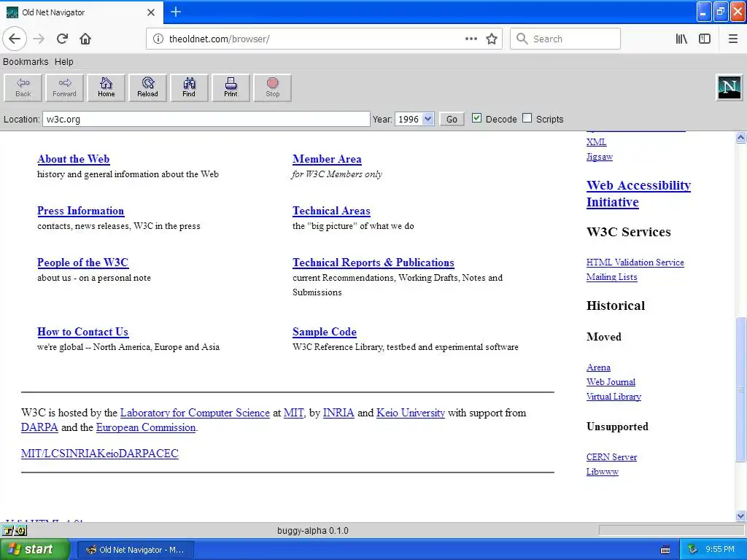Click Firefox home icon
747x560 pixels.
click(85, 39)
